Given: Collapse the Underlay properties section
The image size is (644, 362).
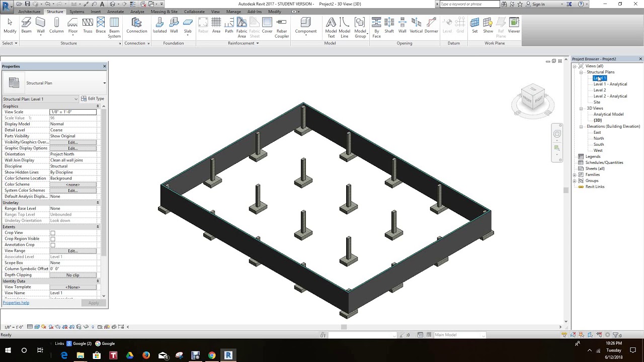Looking at the screenshot, I should [x=98, y=203].
